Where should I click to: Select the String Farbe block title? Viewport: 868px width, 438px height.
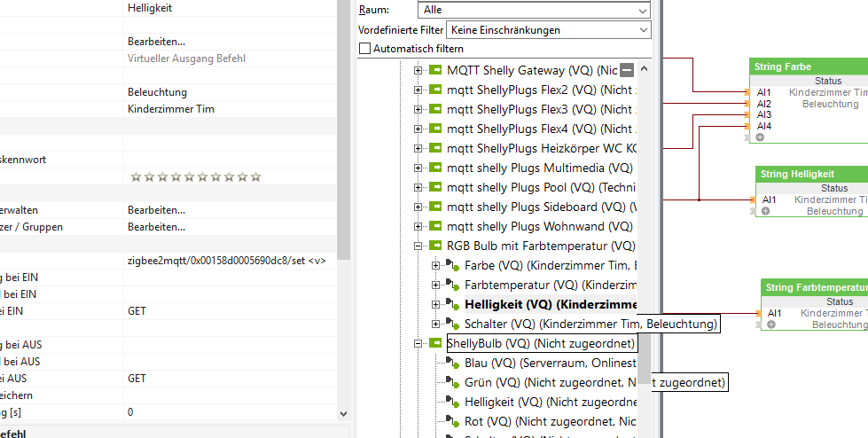click(782, 66)
